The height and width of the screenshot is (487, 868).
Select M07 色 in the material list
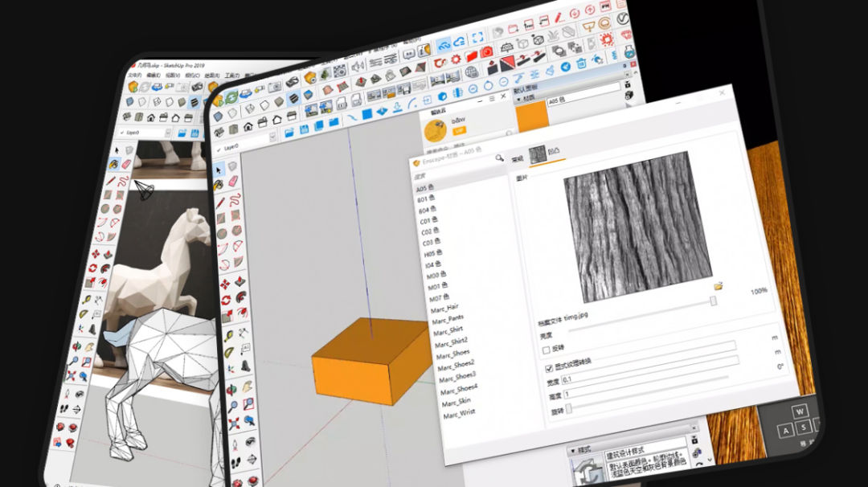coord(439,297)
